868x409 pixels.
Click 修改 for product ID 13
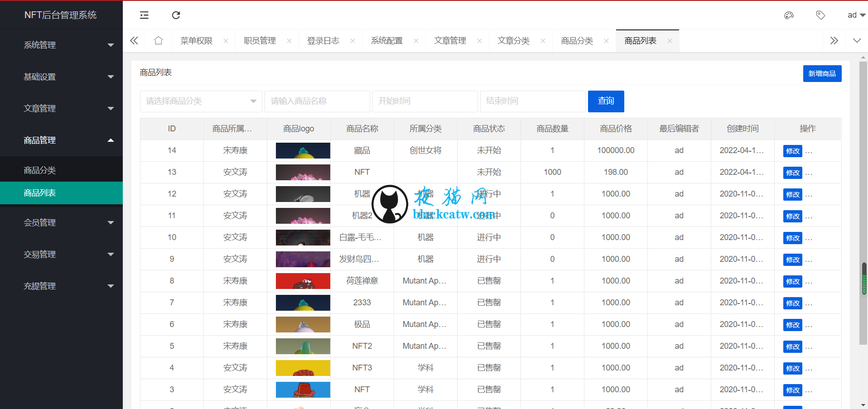792,173
